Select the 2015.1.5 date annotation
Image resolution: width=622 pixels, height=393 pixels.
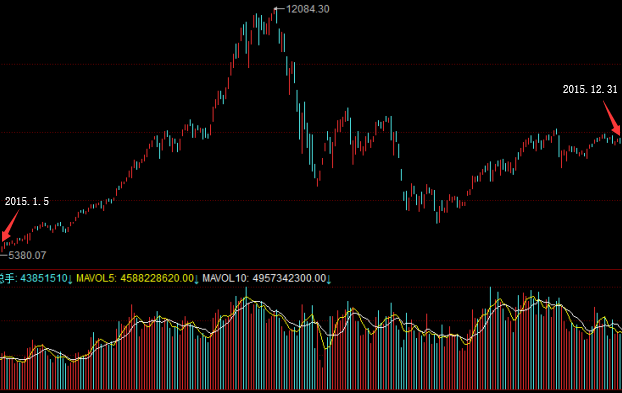(x=27, y=201)
